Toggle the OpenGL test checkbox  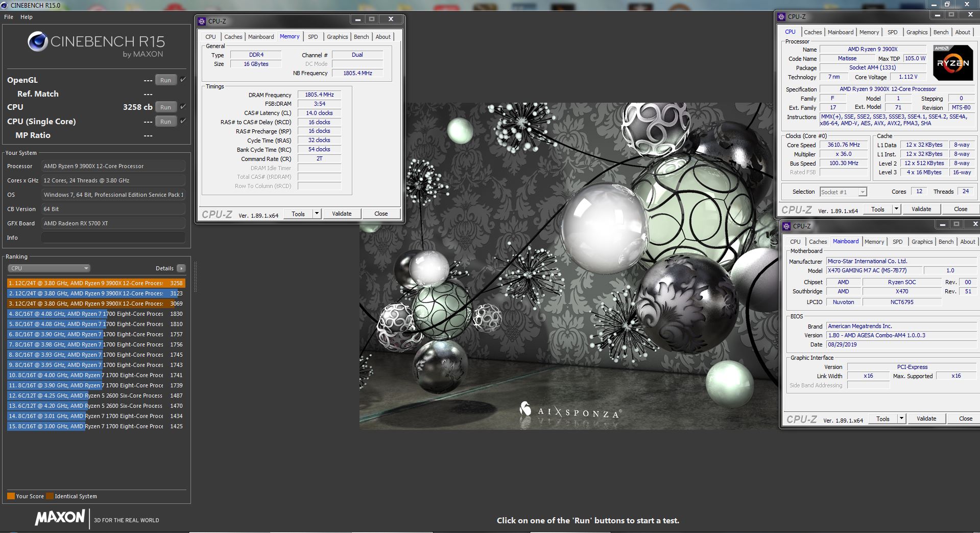coord(183,80)
